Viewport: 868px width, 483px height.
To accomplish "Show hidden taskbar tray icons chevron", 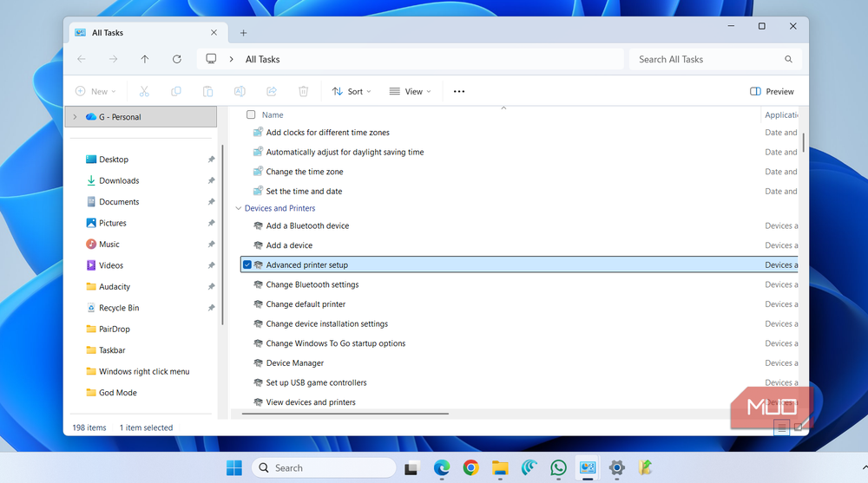I will coord(864,468).
